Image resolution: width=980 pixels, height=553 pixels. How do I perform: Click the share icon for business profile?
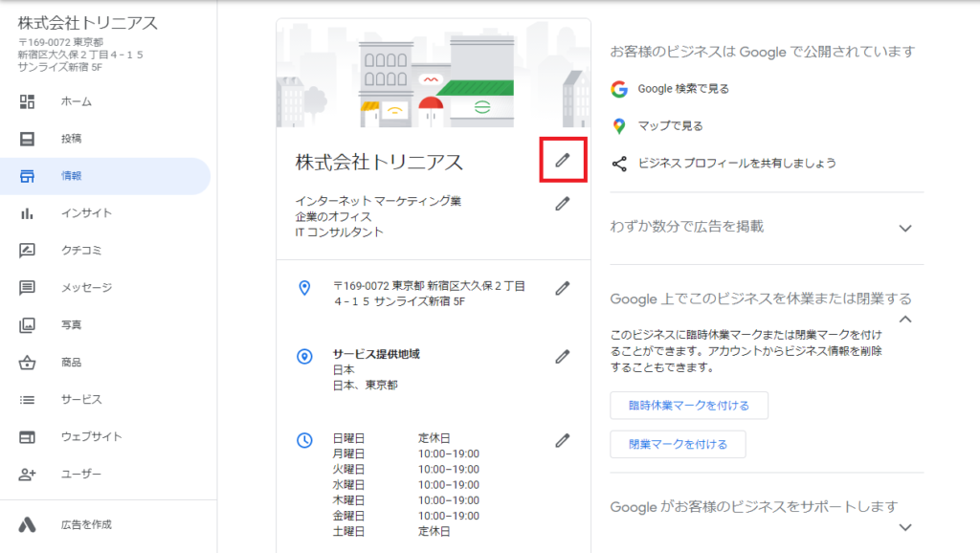(619, 164)
